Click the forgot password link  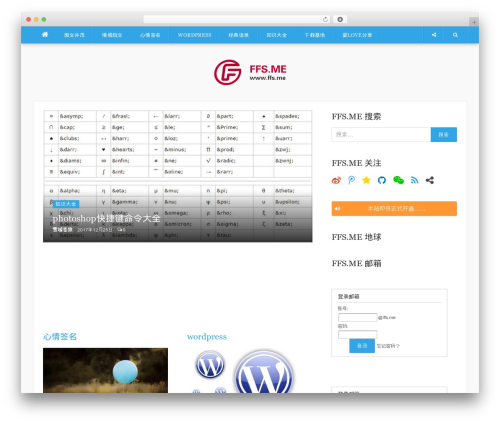[x=388, y=346]
